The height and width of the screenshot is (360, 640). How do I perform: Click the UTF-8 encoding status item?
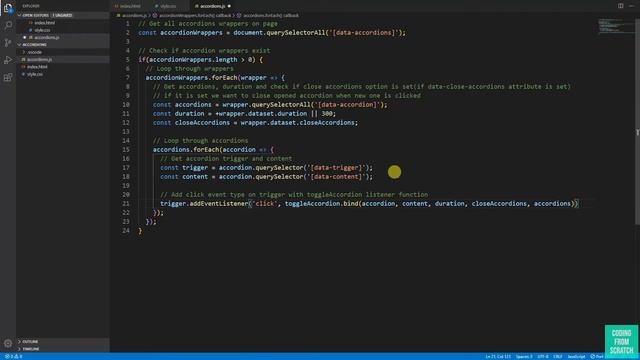pyautogui.click(x=543, y=356)
